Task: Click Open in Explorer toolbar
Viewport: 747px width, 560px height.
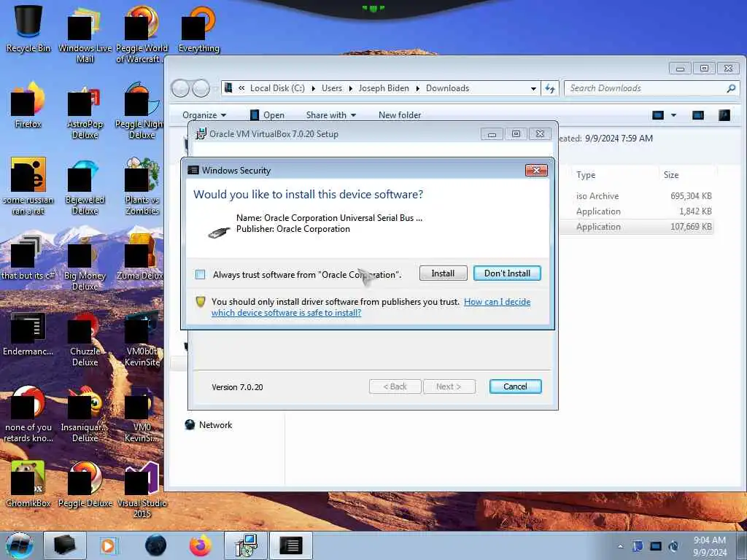Action: 267,114
